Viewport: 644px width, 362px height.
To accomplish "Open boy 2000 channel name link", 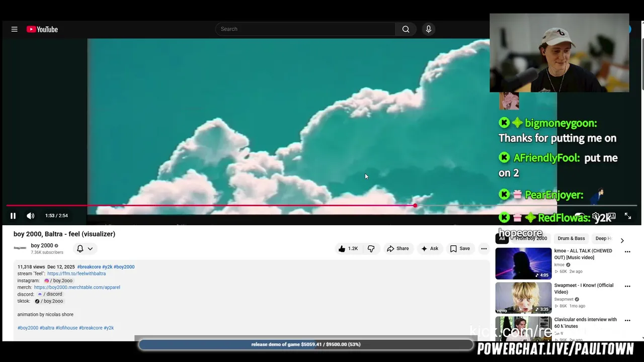I will coord(42,245).
